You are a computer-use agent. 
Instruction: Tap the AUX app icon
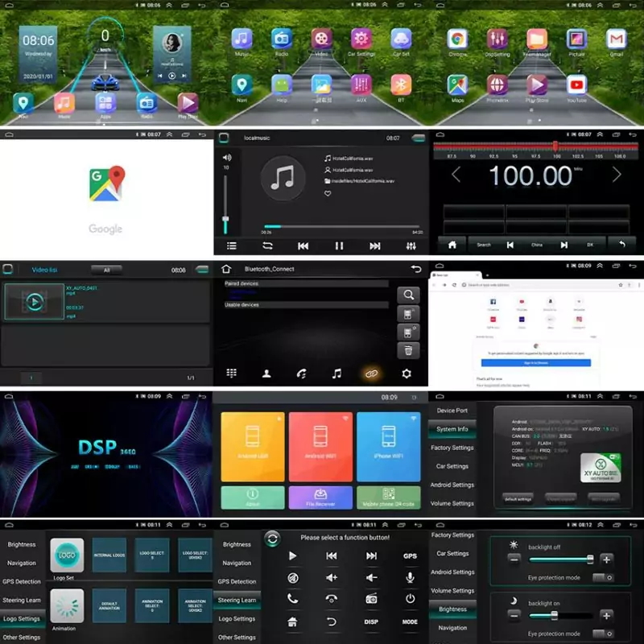pyautogui.click(x=361, y=85)
